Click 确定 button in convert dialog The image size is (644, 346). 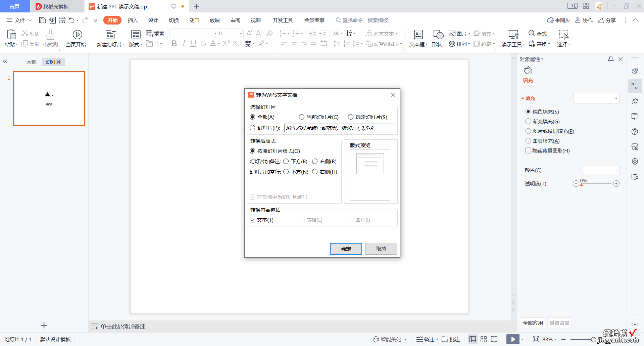click(346, 249)
